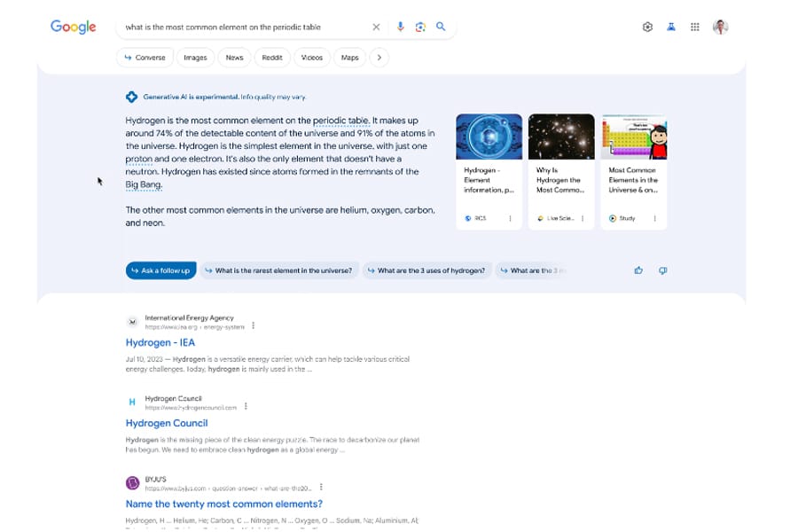The height and width of the screenshot is (532, 798).
Task: Open Search Labs flask icon
Action: (671, 27)
